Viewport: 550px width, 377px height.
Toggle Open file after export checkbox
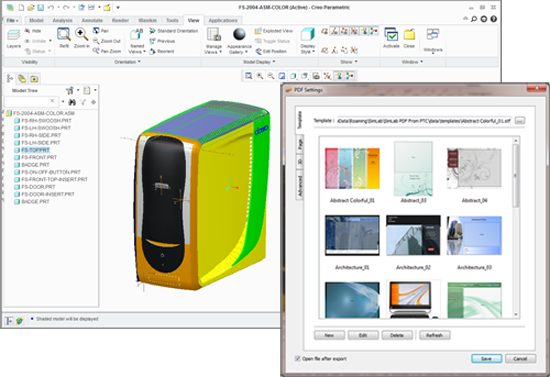coord(297,358)
